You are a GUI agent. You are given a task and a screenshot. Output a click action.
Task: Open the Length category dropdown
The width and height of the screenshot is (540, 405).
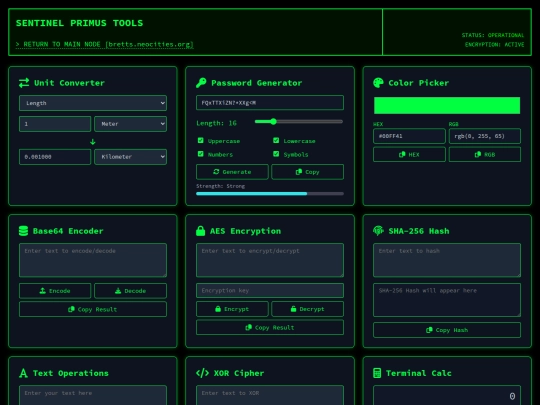click(x=93, y=103)
